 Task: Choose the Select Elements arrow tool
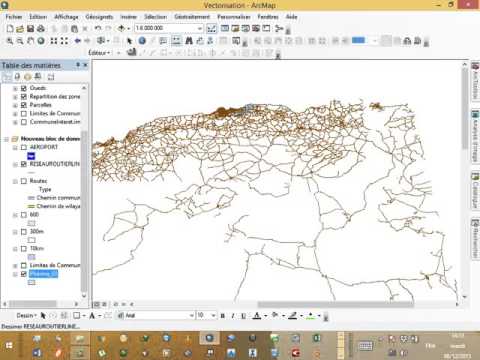[x=130, y=41]
